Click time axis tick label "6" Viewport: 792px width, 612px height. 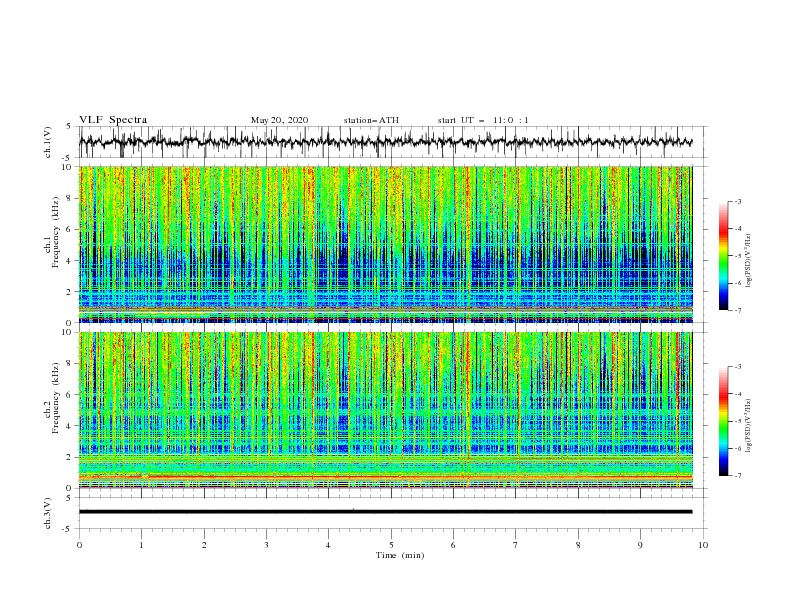(x=453, y=545)
